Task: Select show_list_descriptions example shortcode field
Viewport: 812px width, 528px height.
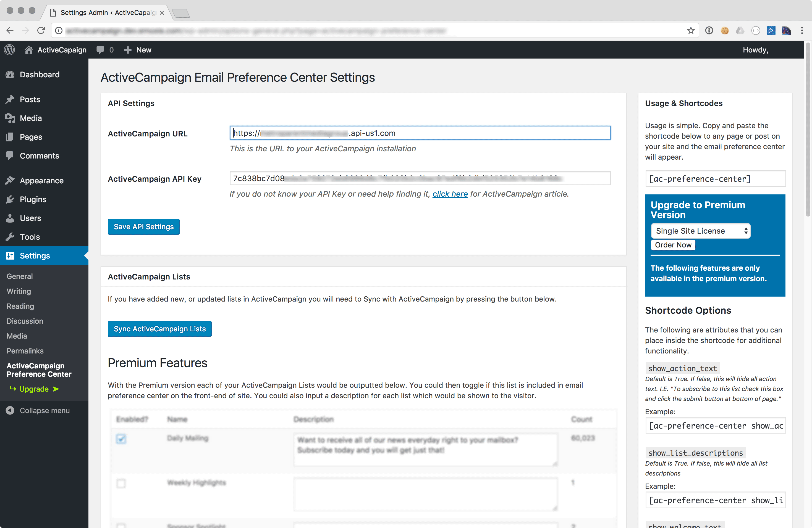Action: pos(716,500)
